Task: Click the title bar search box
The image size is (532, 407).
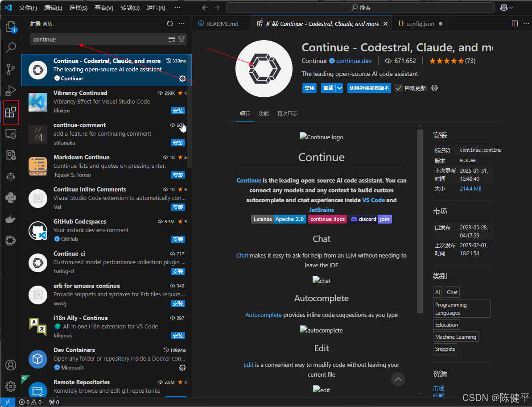Action: click(x=360, y=8)
